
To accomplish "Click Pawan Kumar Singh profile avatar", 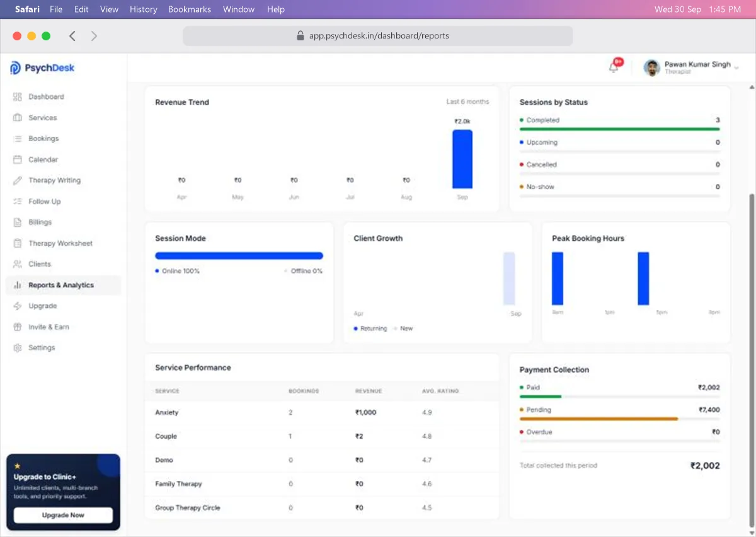I will (x=652, y=67).
